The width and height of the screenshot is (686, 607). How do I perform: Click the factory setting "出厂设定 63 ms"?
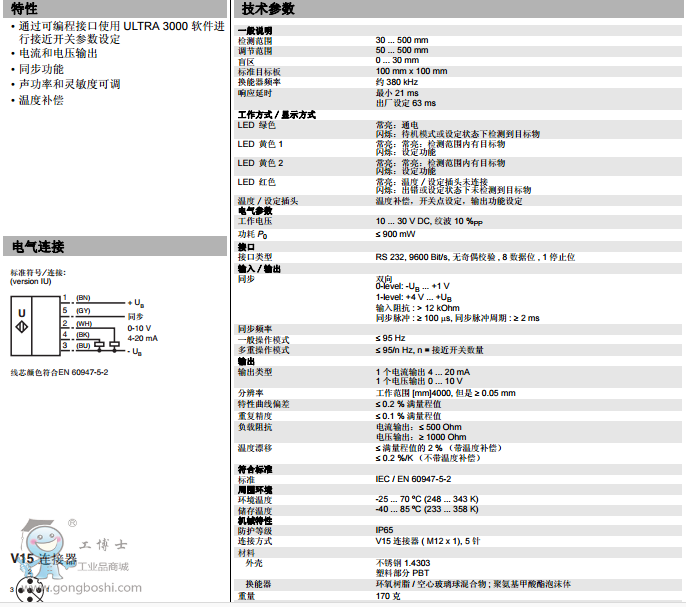pos(406,103)
